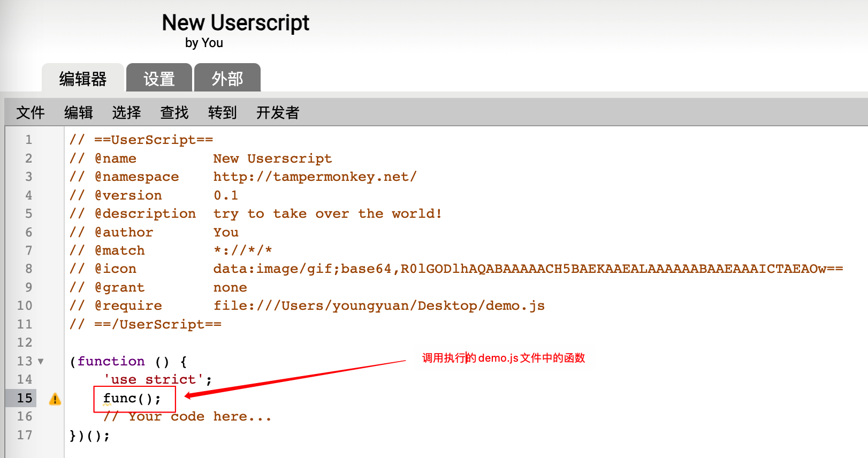Click the closing })(); on line 17
The width and height of the screenshot is (868, 458).
90,436
